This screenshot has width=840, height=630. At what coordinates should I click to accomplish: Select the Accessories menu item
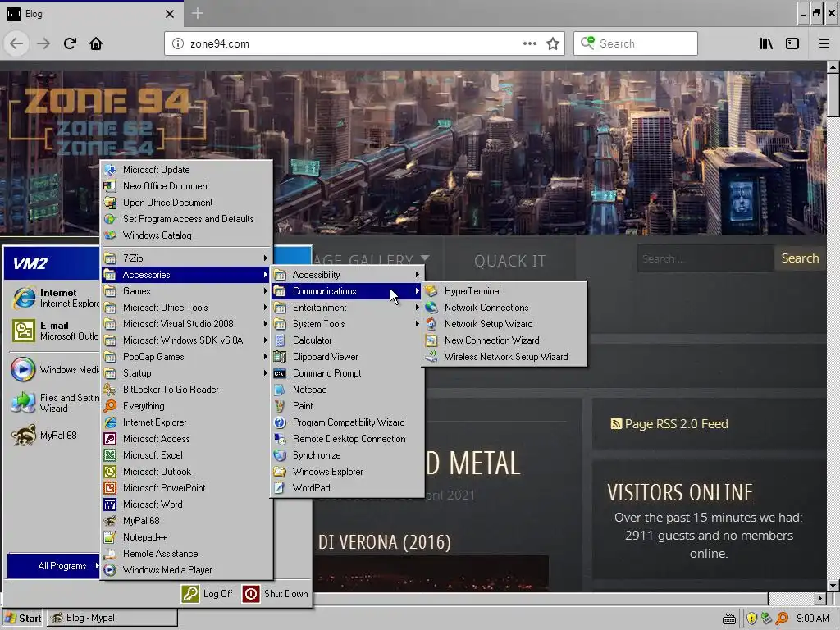pos(186,275)
